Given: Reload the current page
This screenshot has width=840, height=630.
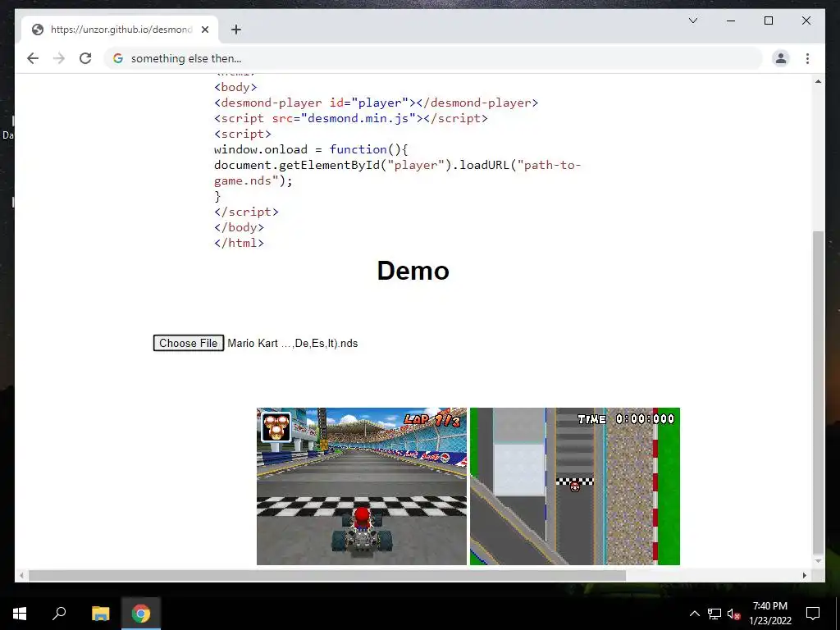Looking at the screenshot, I should coord(85,58).
